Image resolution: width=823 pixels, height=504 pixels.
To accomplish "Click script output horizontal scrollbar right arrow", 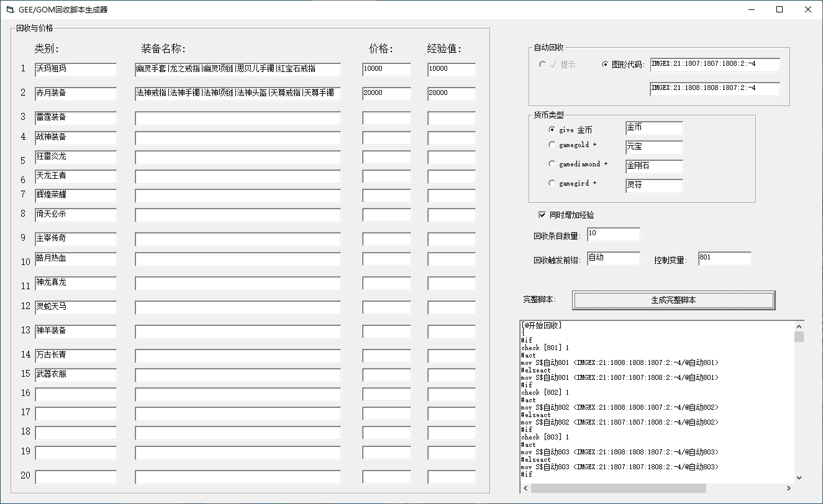I will 788,488.
